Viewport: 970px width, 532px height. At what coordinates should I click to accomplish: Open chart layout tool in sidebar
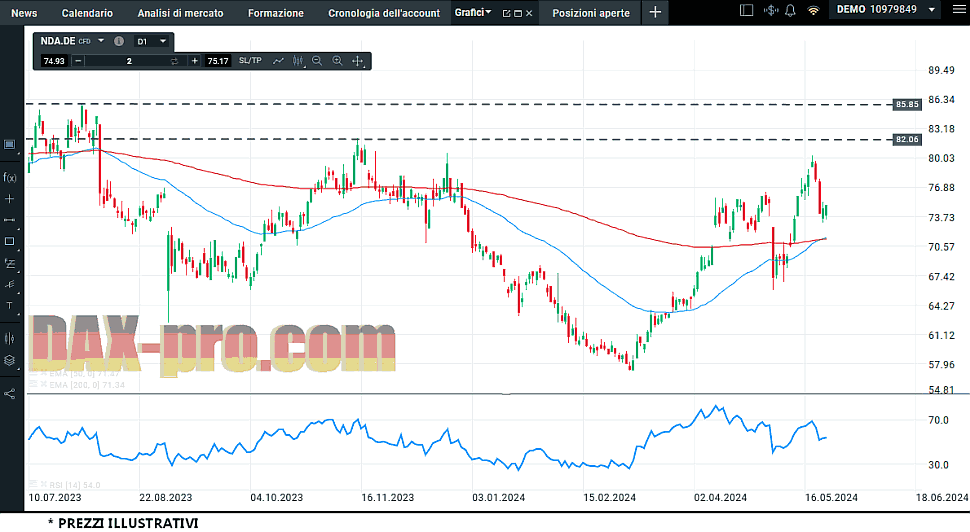(9, 144)
